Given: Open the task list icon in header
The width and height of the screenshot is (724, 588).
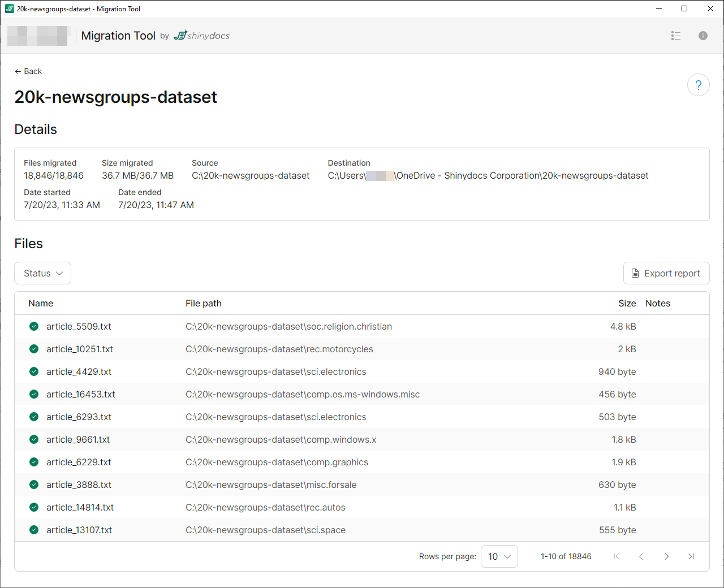Looking at the screenshot, I should [x=675, y=36].
